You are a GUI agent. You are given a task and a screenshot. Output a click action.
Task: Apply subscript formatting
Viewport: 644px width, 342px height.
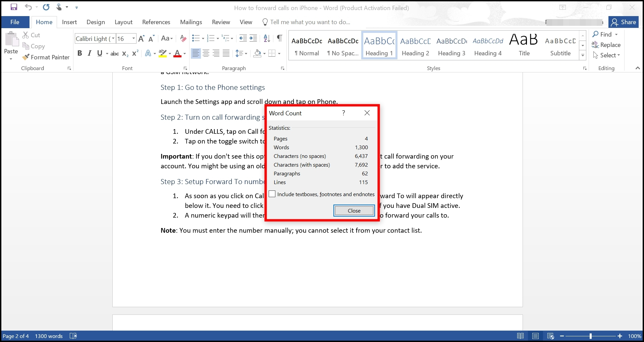click(125, 53)
